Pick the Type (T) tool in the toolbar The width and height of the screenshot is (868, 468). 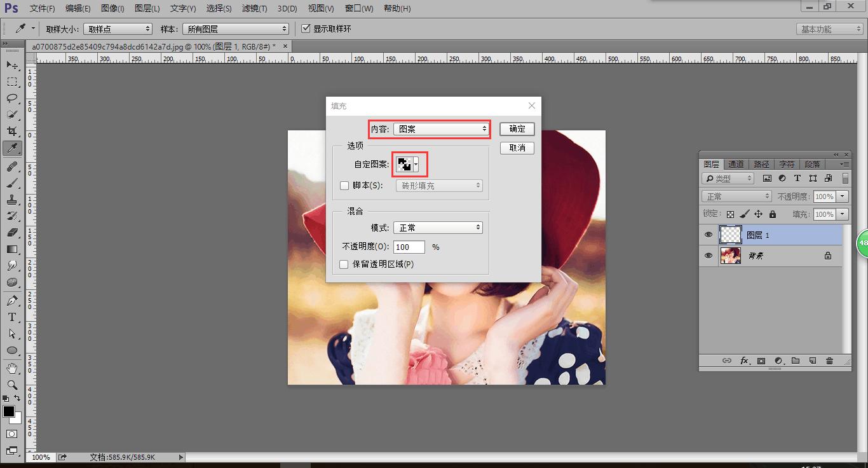tap(12, 317)
